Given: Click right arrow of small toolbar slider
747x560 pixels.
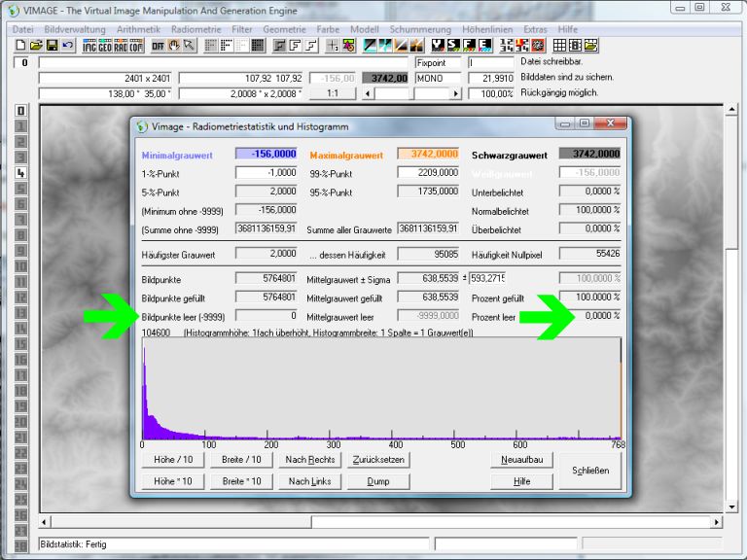Looking at the screenshot, I should point(456,93).
